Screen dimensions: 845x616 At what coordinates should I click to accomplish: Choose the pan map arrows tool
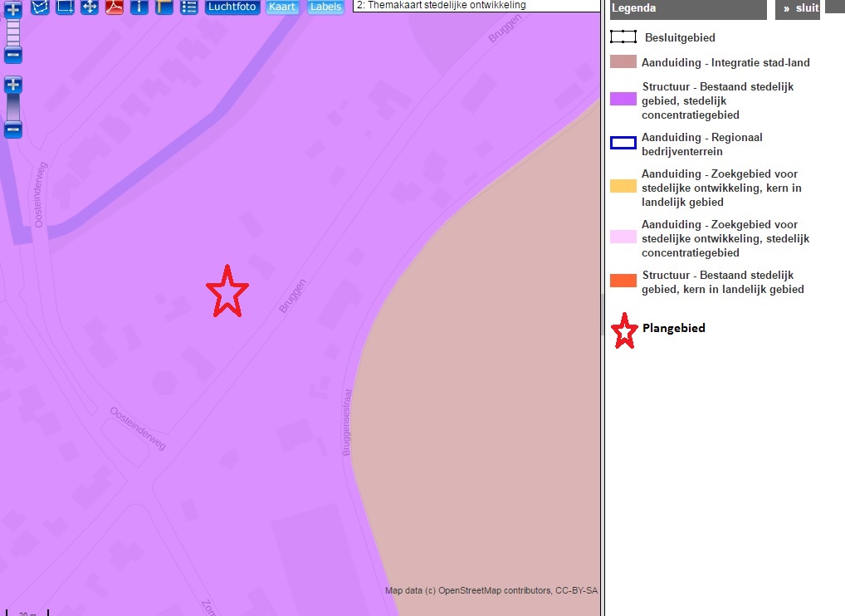click(90, 7)
